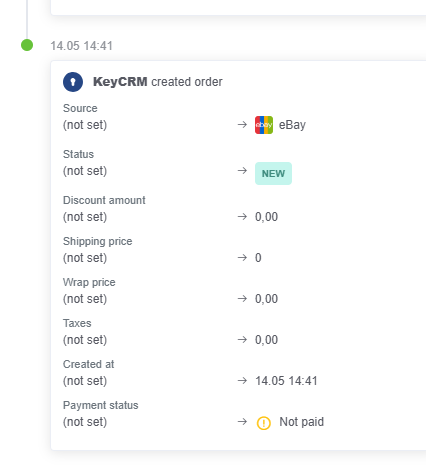Click the arrow before Not paid
Viewport: 426px width, 466px height.
[x=242, y=422]
